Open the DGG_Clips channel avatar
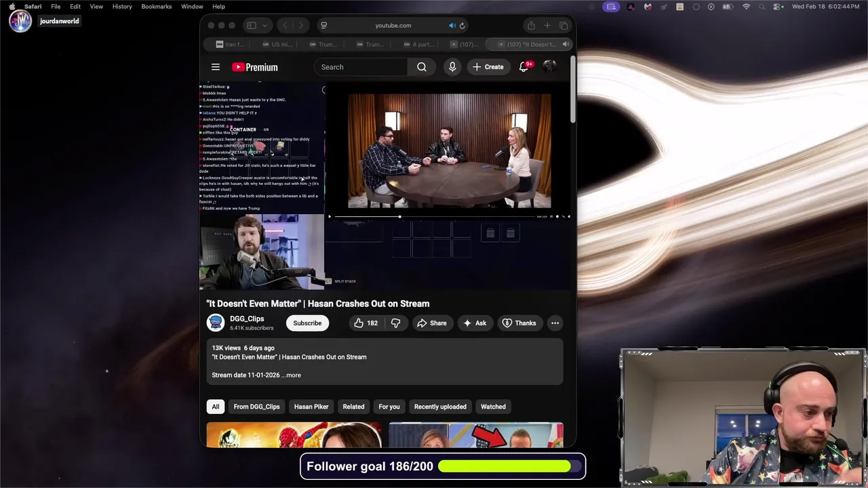This screenshot has width=868, height=488. click(216, 323)
